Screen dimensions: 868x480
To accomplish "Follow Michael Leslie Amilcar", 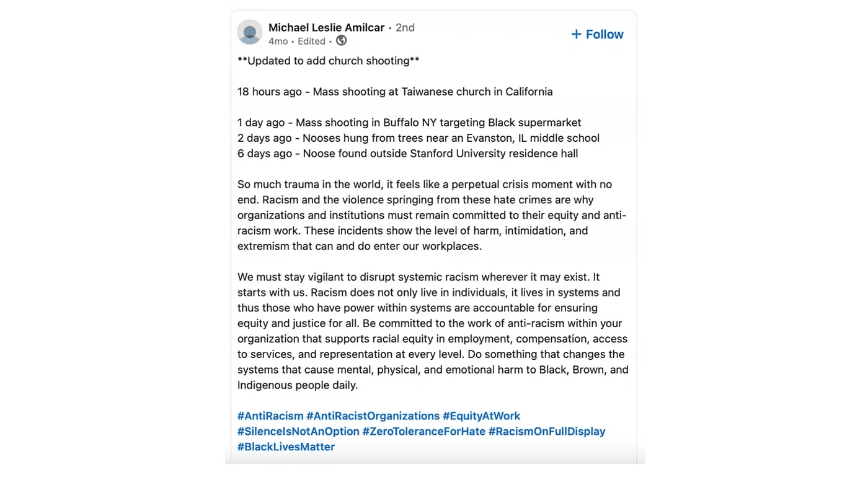I will pyautogui.click(x=597, y=34).
